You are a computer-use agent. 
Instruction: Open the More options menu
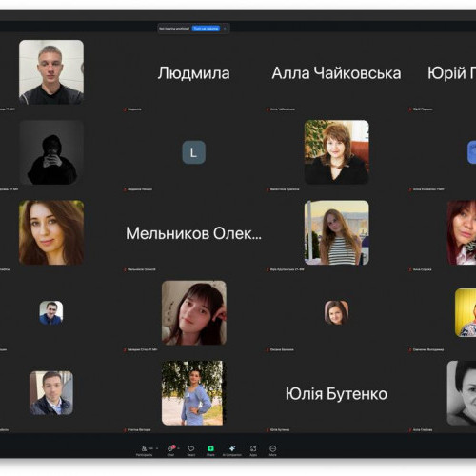pyautogui.click(x=273, y=450)
